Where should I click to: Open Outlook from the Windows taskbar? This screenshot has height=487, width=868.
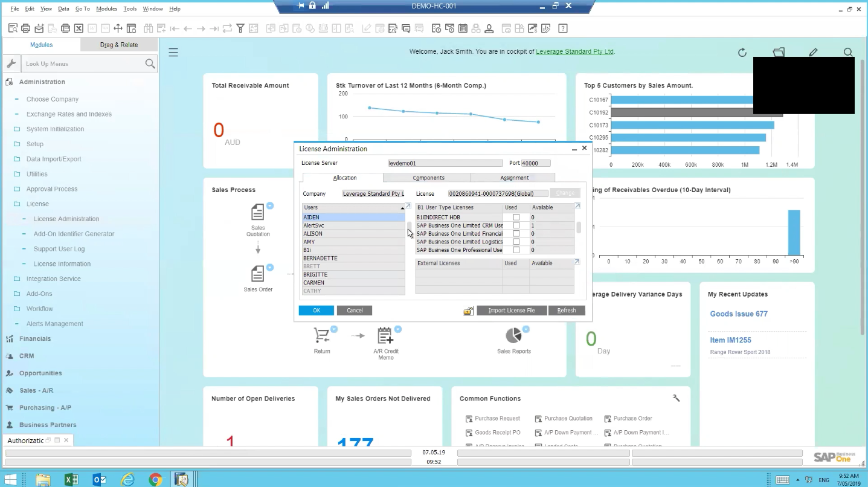coord(100,480)
